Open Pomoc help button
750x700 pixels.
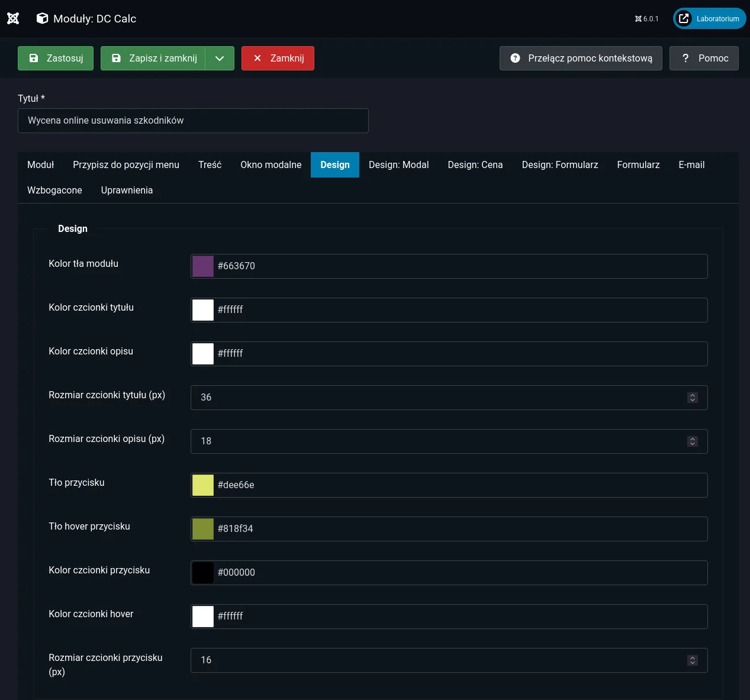[x=704, y=58]
